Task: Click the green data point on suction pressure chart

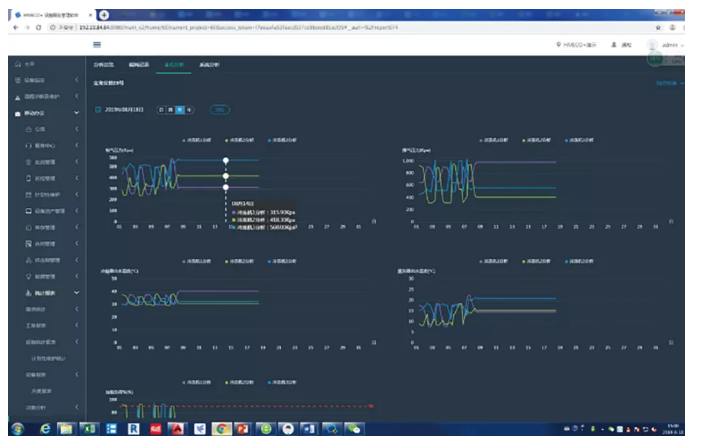Action: tap(226, 176)
